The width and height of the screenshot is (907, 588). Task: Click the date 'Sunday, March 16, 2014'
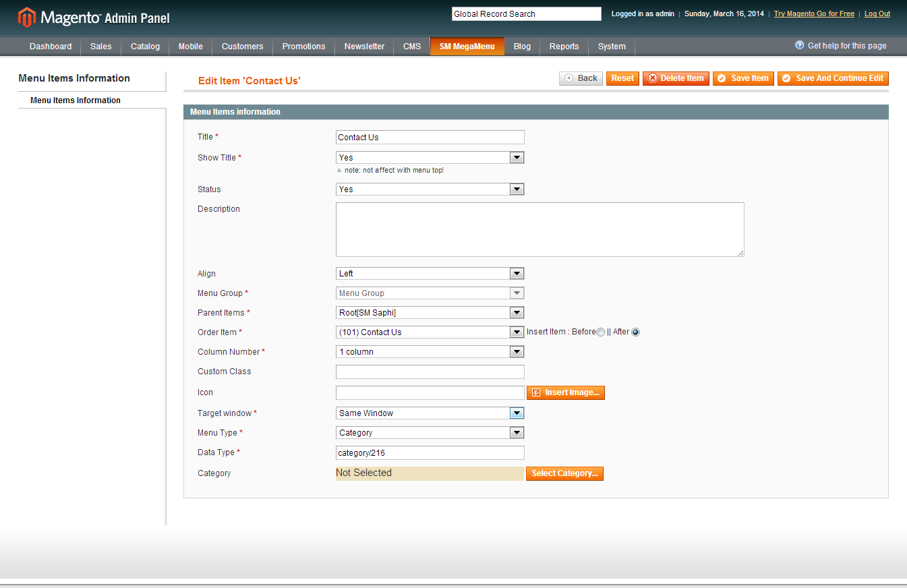point(724,13)
